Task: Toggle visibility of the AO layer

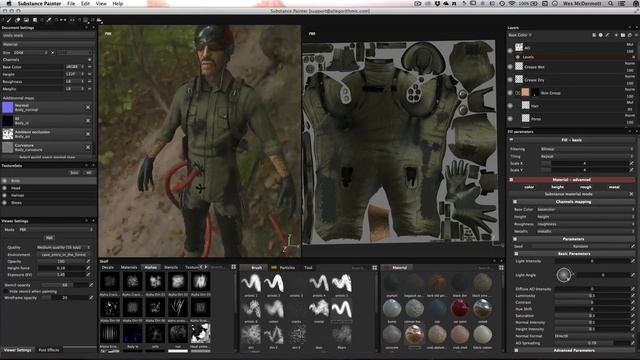Action: click(x=510, y=50)
